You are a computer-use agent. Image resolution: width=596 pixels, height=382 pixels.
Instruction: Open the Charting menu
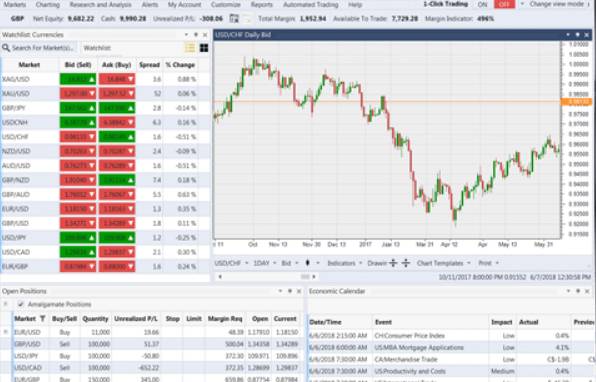[48, 5]
